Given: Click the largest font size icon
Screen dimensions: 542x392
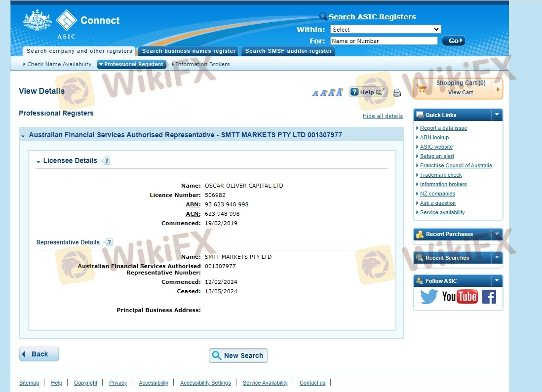Looking at the screenshot, I should [339, 92].
